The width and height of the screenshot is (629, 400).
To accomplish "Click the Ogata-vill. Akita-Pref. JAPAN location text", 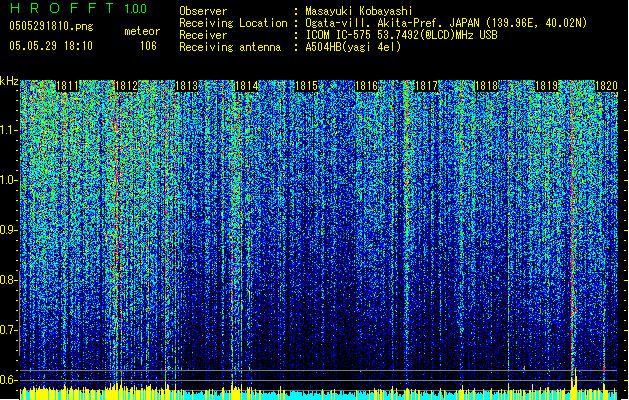I will point(446,23).
